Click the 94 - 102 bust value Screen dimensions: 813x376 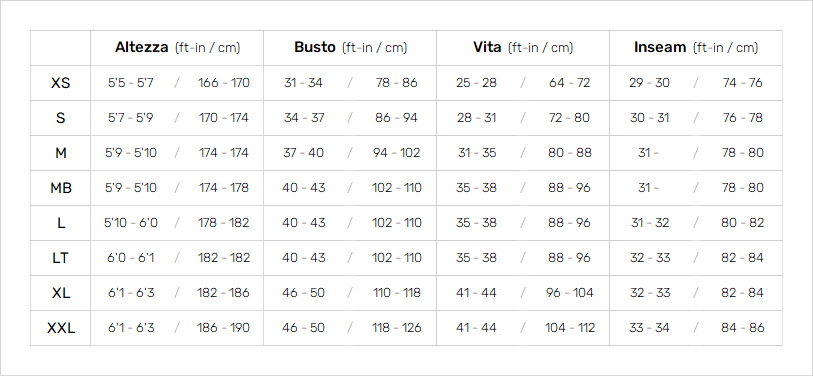coord(397,153)
